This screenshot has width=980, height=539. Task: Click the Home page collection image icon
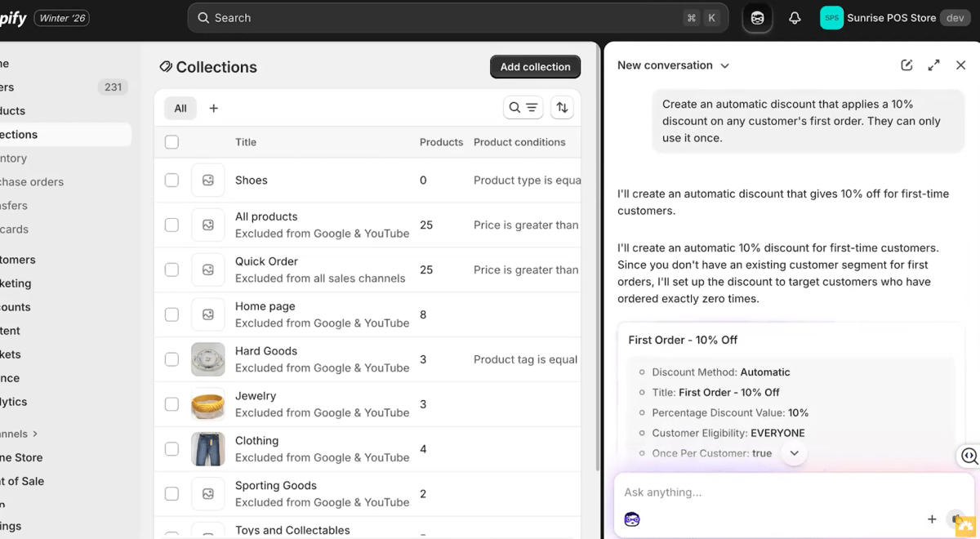208,314
